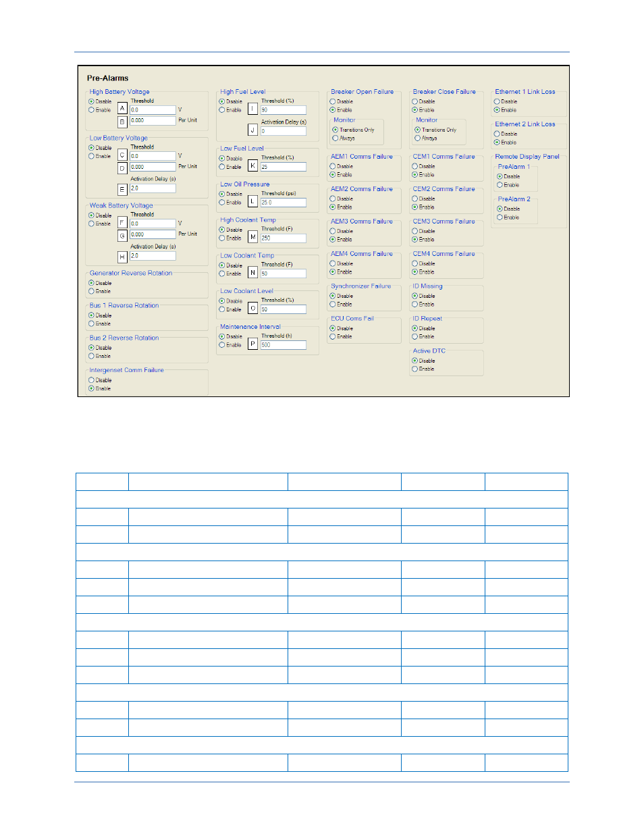The width and height of the screenshot is (644, 834).
Task: Click the Weak Battery Voltage Activation Delay field
Action: [x=153, y=256]
